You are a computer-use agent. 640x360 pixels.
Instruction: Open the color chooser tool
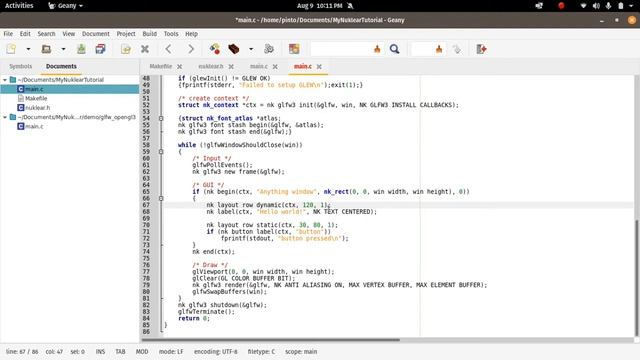(294, 49)
